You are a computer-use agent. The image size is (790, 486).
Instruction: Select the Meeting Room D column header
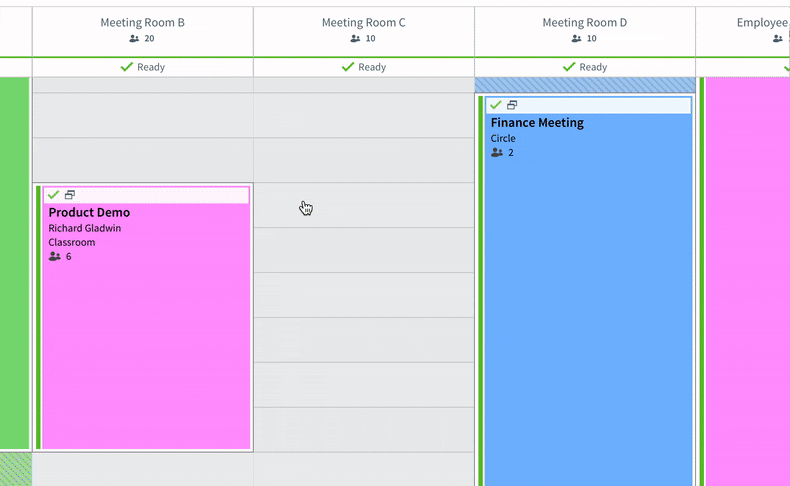point(585,31)
